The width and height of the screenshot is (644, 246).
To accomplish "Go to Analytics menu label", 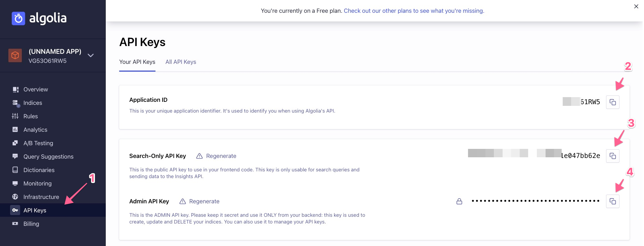I will pyautogui.click(x=35, y=130).
